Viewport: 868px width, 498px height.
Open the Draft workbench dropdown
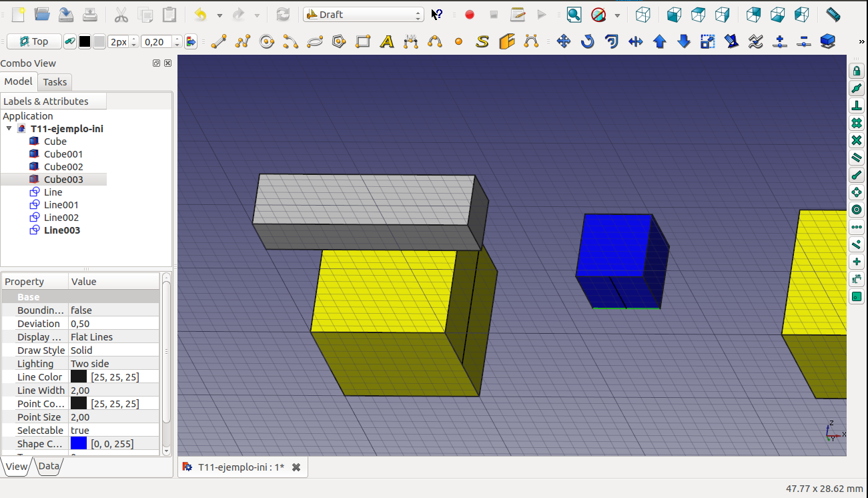click(363, 15)
